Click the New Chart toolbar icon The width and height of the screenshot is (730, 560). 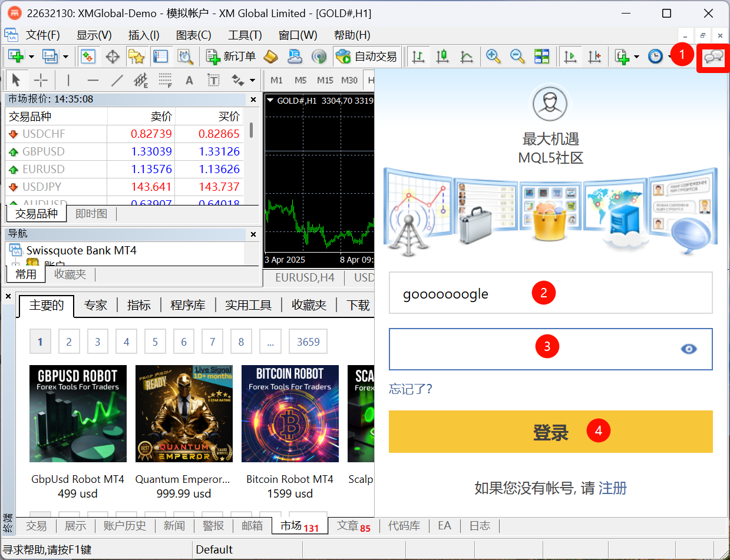16,57
